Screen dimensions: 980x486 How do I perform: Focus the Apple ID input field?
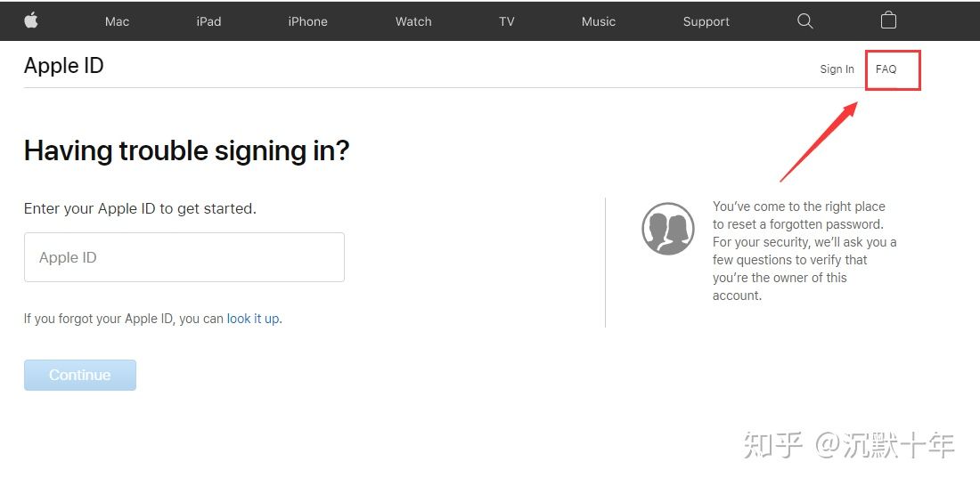[184, 257]
